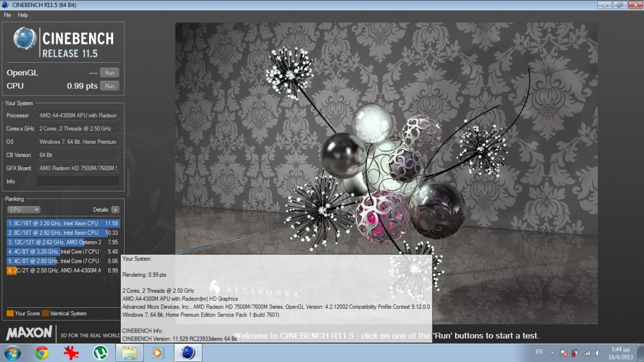Open the red splat app on the taskbar
This screenshot has width=644, height=362.
[71, 352]
